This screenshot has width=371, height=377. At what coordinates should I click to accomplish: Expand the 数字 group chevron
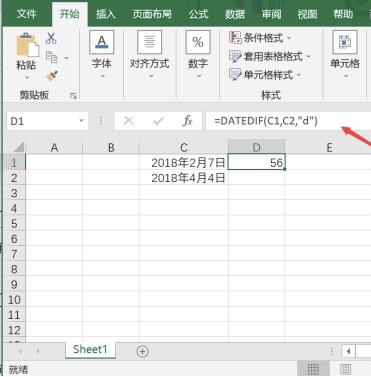pyautogui.click(x=199, y=76)
